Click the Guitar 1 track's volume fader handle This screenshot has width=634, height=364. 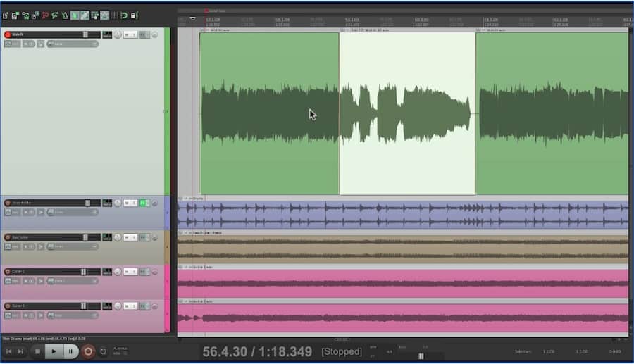click(x=83, y=272)
